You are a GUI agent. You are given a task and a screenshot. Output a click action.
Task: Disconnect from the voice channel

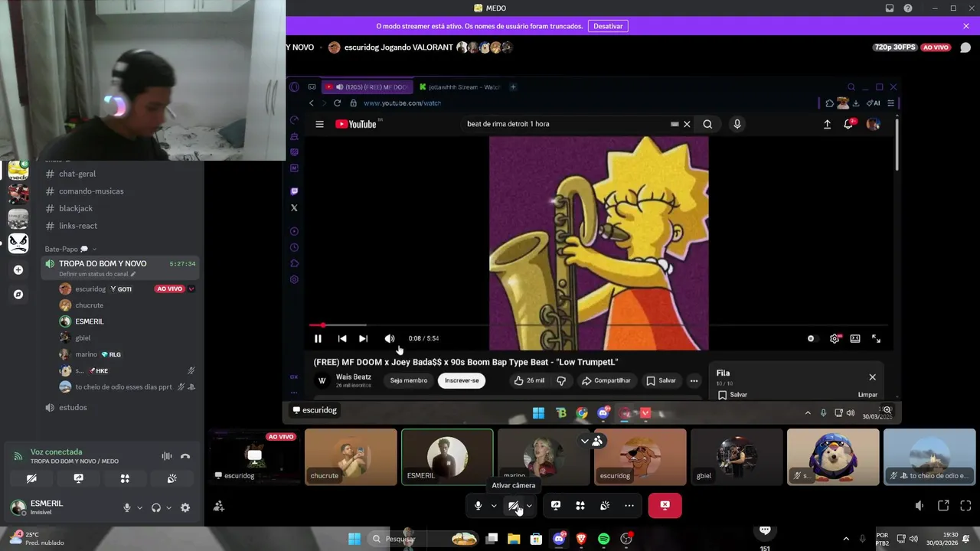(185, 456)
